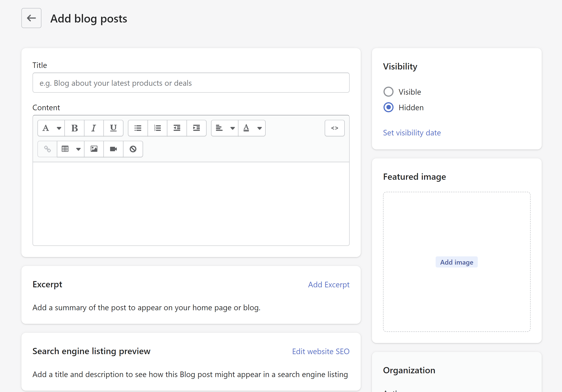Open the text alignment dropdown
Screen dimensions: 562x392
pos(225,128)
